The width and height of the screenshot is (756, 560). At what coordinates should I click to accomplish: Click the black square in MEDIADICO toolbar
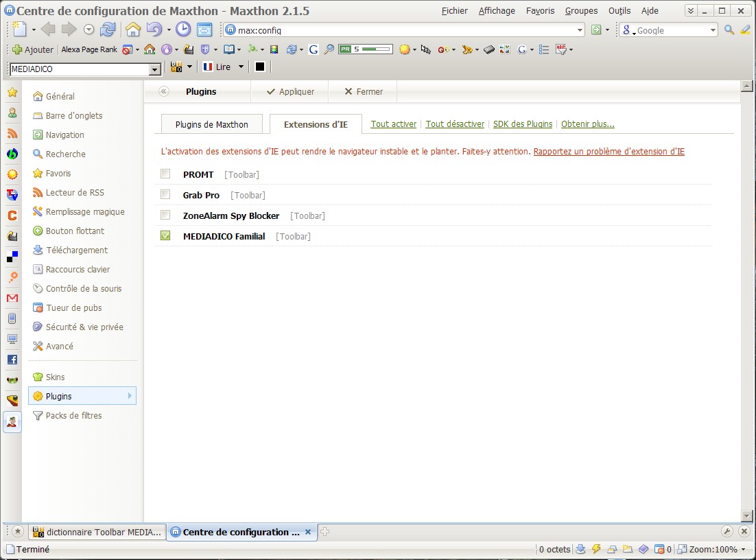coord(260,67)
